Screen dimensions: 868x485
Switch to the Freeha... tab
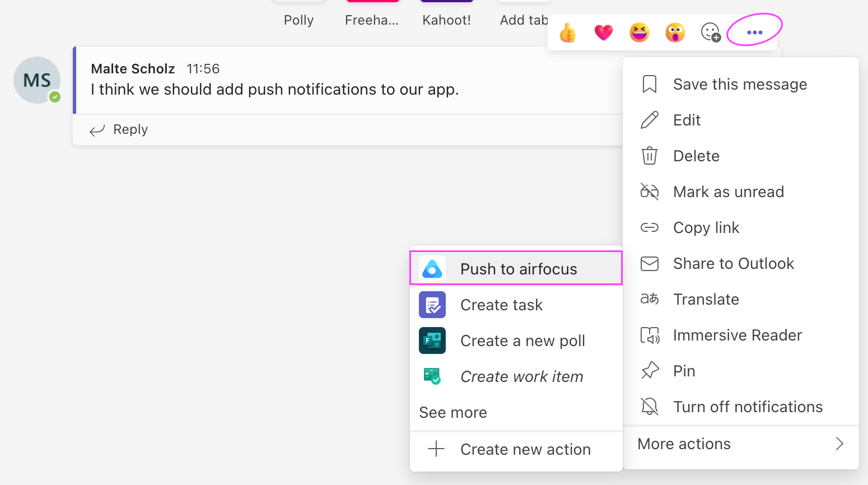click(x=372, y=20)
